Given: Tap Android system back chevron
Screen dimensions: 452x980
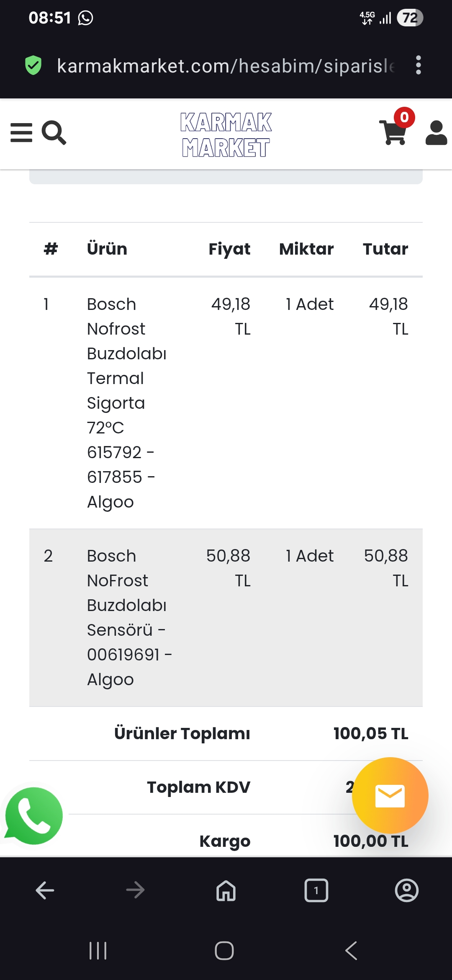Looking at the screenshot, I should [351, 951].
